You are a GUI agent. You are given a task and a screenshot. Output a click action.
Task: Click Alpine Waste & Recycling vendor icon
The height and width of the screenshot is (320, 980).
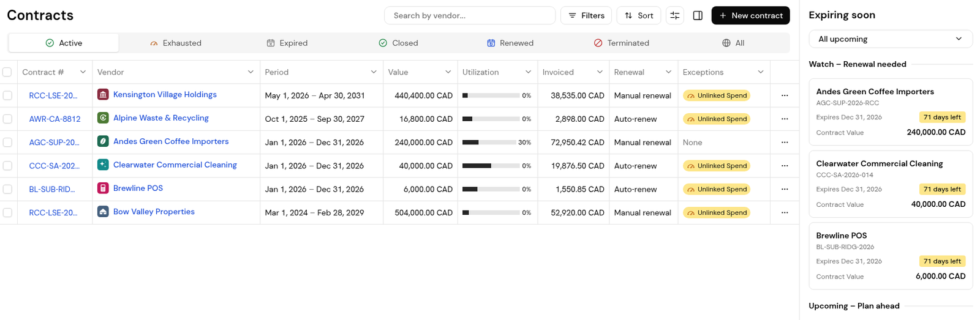point(103,118)
